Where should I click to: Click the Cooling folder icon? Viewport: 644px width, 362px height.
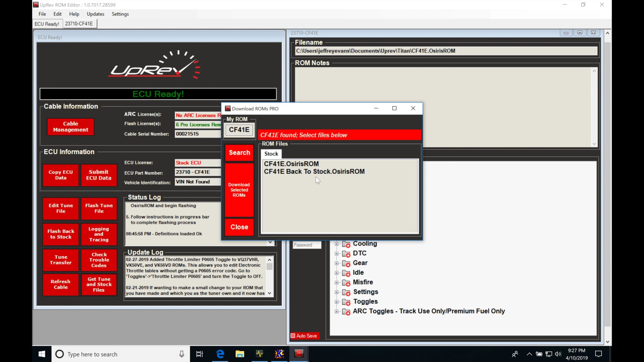347,244
